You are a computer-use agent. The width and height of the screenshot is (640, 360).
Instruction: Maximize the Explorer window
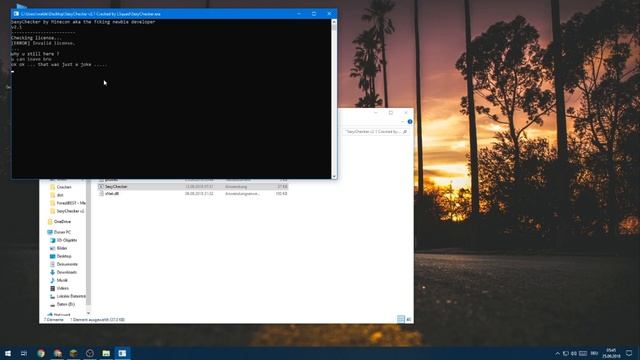391,113
